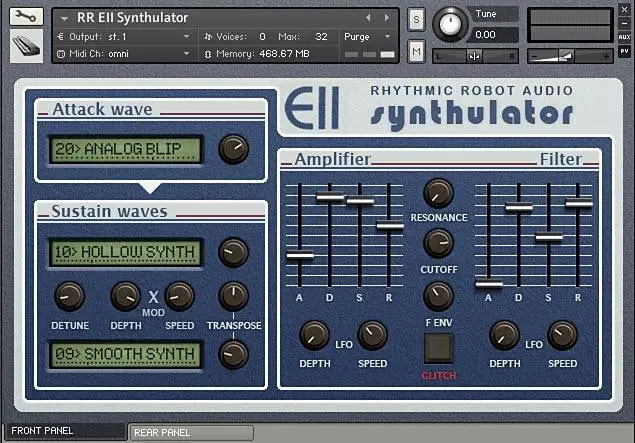Click the Max voices value 32
This screenshot has height=443, width=635.
[321, 37]
